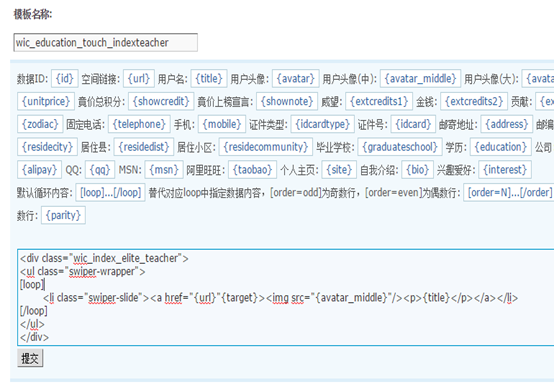Click the swiper-slide li code line

coord(280,298)
